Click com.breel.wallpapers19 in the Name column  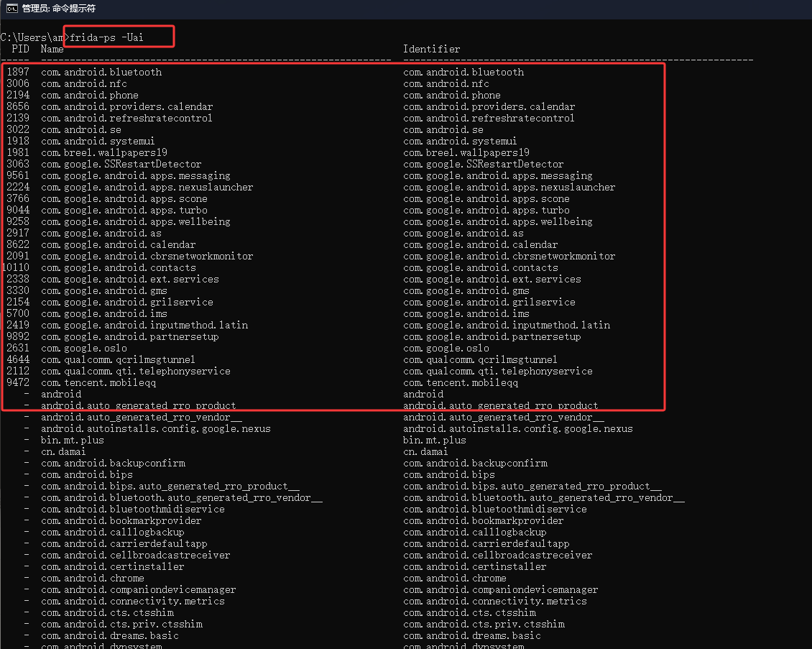pyautogui.click(x=104, y=153)
